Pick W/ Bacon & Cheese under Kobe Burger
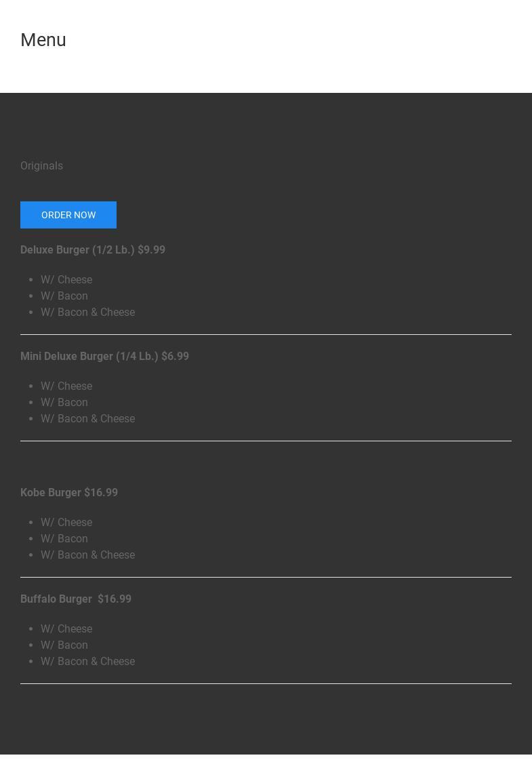The image size is (532, 762). pos(88,555)
